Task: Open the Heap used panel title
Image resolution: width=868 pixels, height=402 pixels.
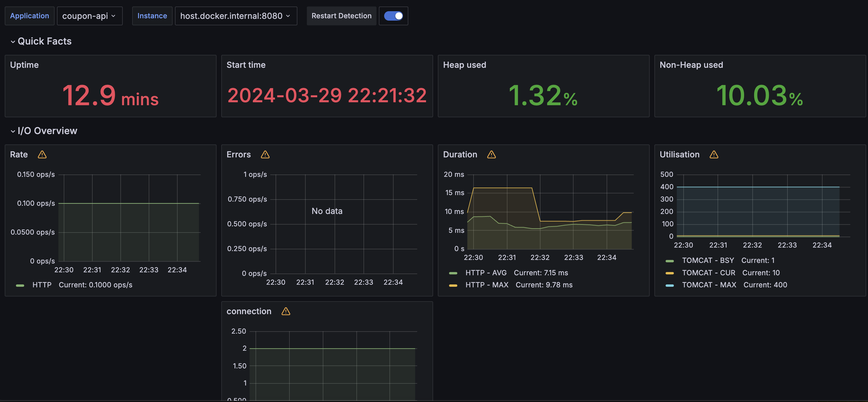Action: [464, 65]
